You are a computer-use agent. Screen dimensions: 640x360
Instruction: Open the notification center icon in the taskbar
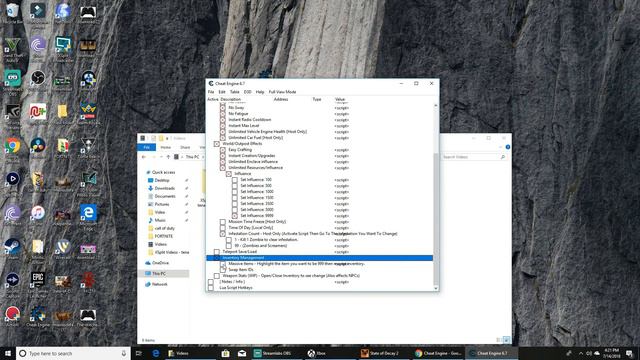pos(629,353)
